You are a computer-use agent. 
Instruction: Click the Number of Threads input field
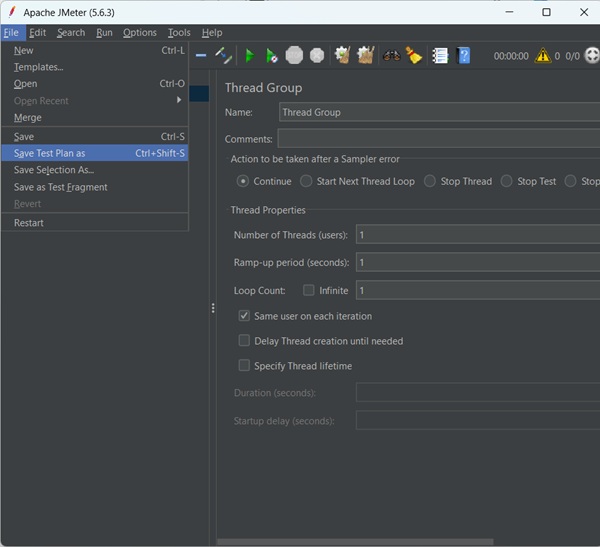click(x=477, y=235)
